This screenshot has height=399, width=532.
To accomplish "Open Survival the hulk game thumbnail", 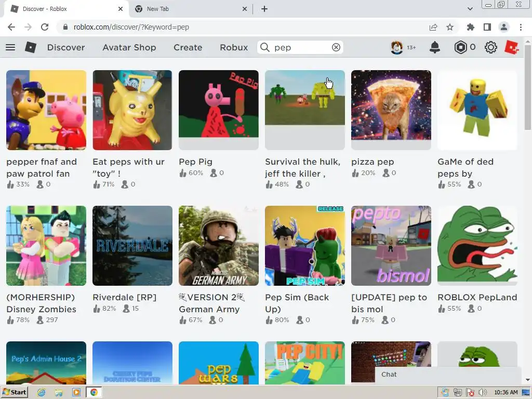I will click(304, 110).
